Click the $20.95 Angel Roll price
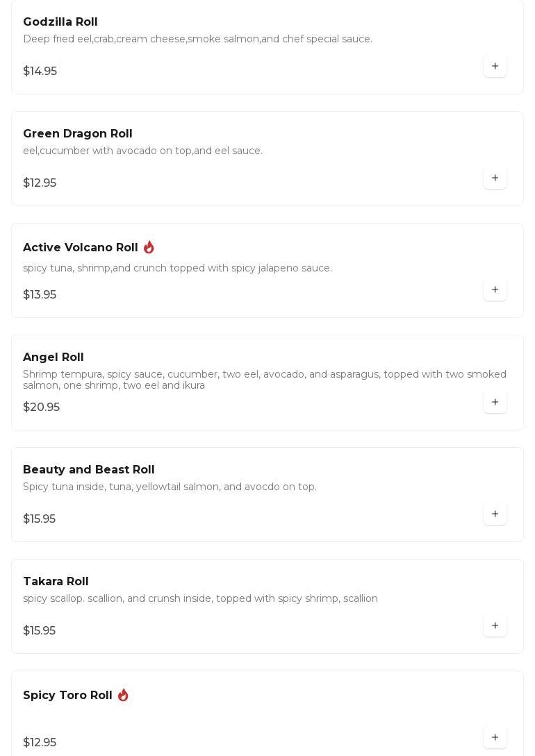Viewport: 535px width, 756px height. click(x=41, y=408)
